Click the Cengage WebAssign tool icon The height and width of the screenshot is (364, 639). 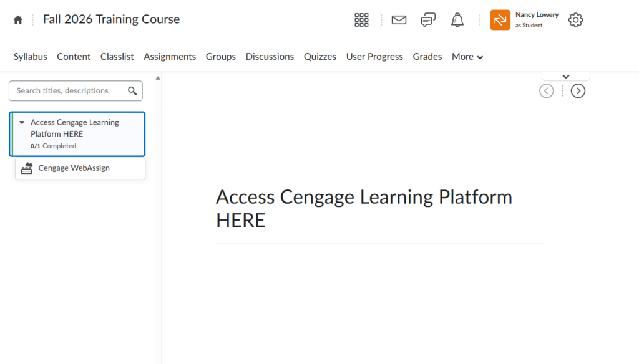(26, 168)
